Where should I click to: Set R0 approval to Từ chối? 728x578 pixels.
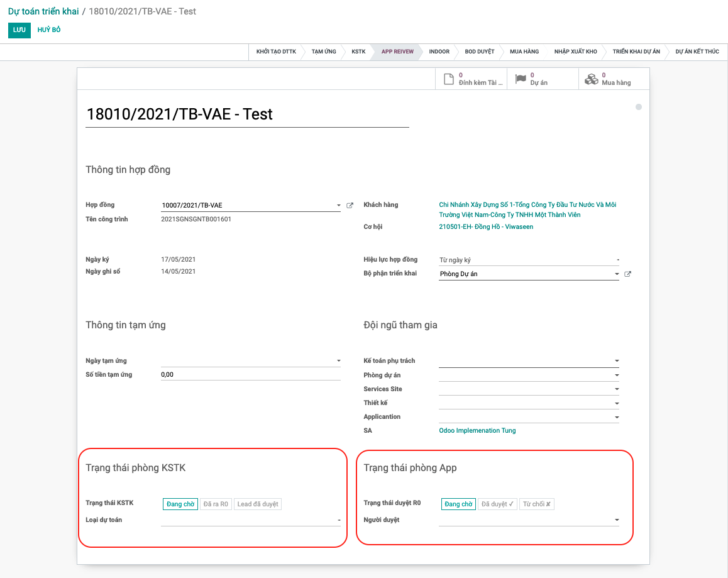[536, 504]
